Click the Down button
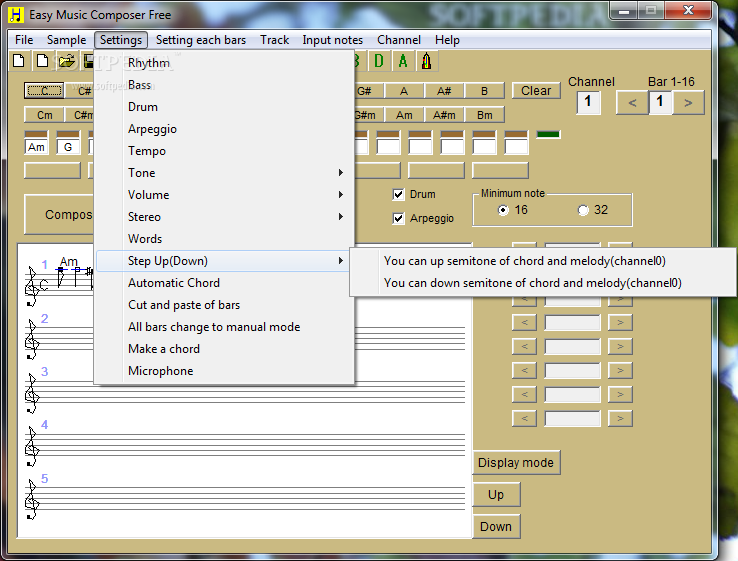Viewport: 738px width, 561px height. pos(496,526)
